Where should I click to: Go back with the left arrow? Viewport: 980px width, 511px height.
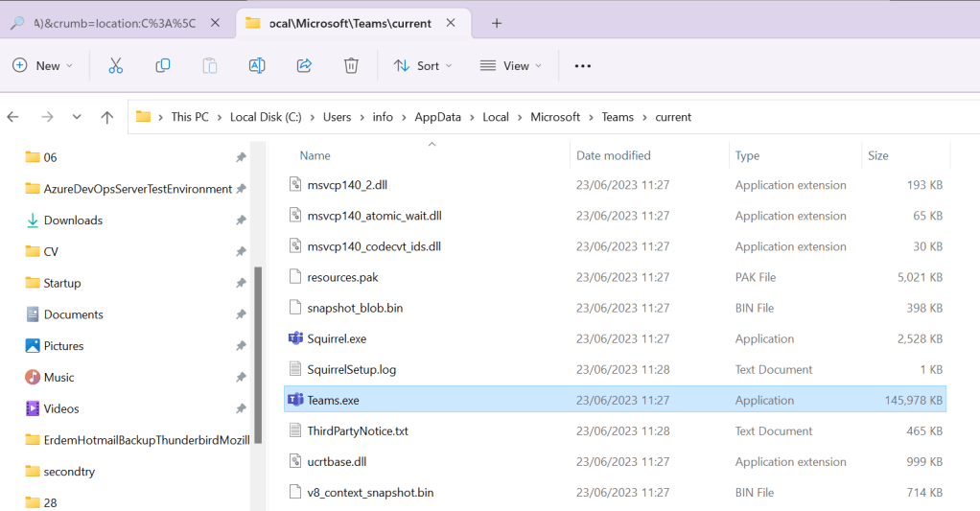click(x=13, y=117)
